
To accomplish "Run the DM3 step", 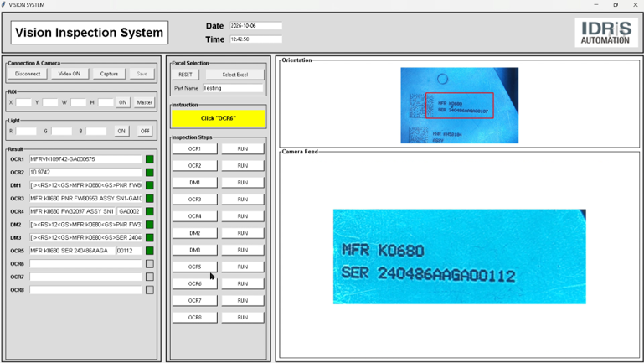I will [x=243, y=250].
